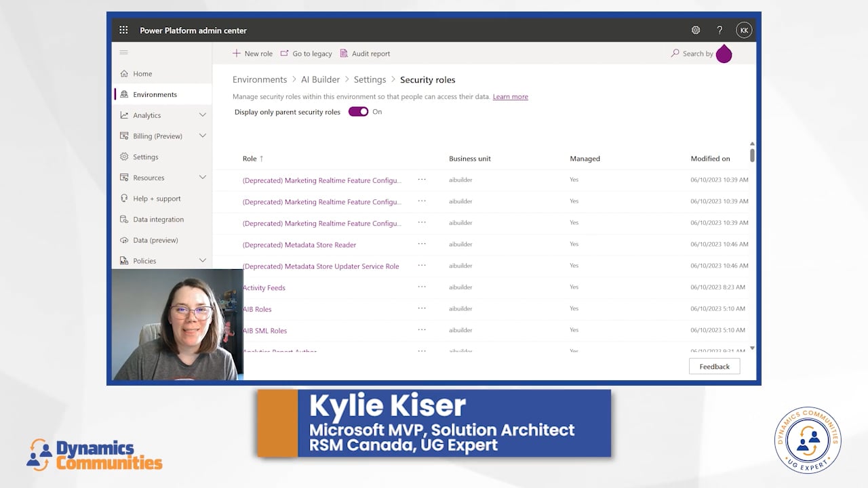Viewport: 868px width, 488px height.
Task: Click Go to legacy in the toolbar
Action: coord(307,53)
